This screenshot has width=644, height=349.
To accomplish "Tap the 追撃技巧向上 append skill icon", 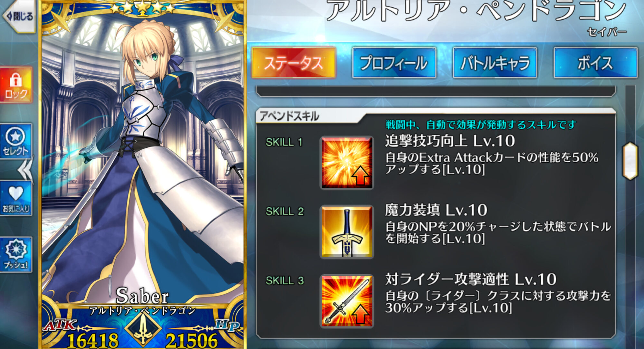I will pyautogui.click(x=347, y=163).
